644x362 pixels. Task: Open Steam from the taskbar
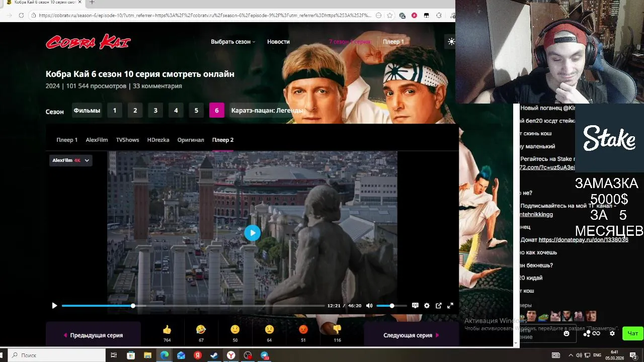coord(214,355)
